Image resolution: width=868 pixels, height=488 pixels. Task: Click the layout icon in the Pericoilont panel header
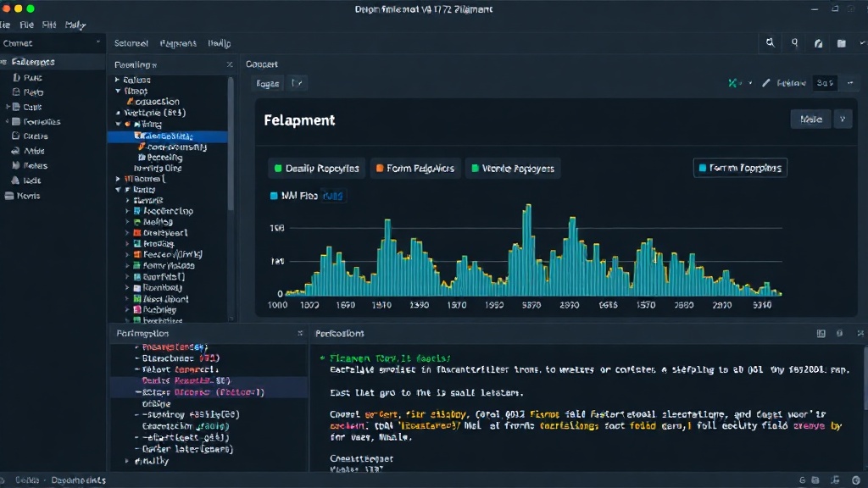click(821, 333)
